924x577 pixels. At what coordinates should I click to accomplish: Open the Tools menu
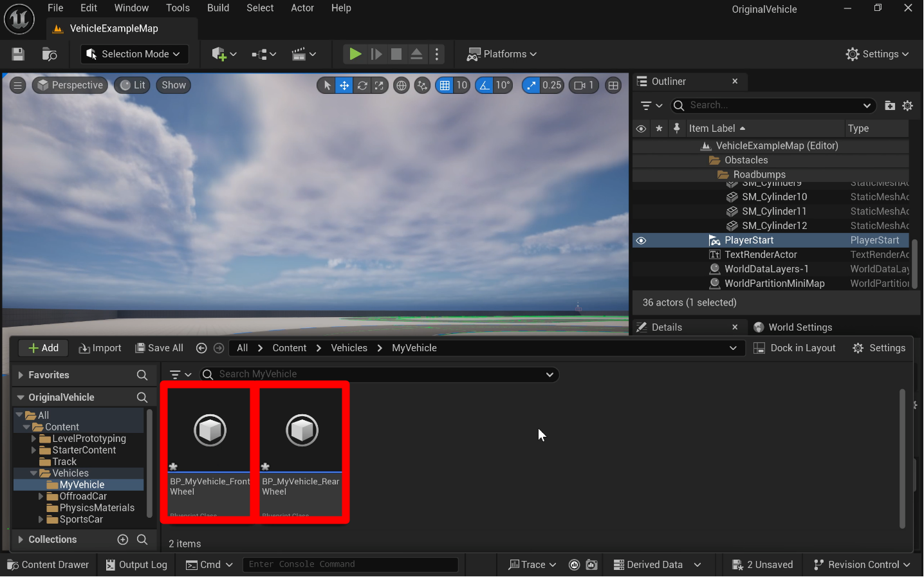(x=178, y=8)
